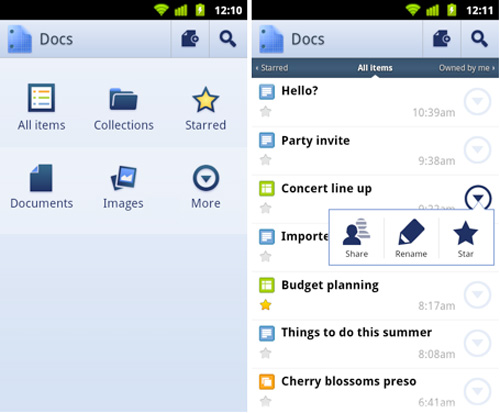Unstar the Budget planning spreadsheet
The height and width of the screenshot is (413, 500).
266,305
